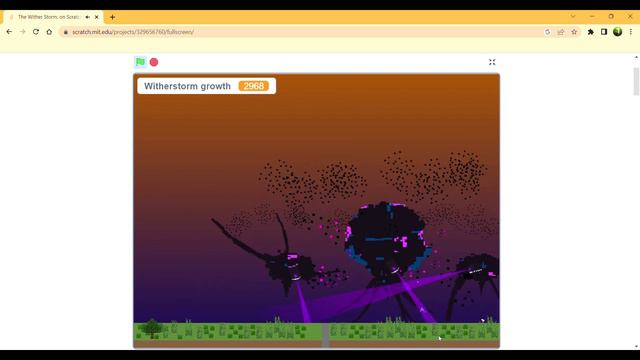
Task: Click the Google icon in address bar
Action: coord(547,32)
